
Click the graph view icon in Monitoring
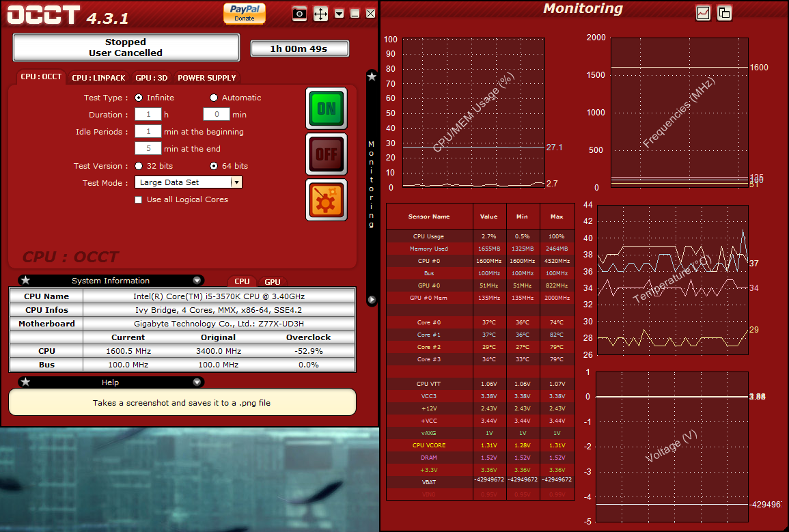pyautogui.click(x=703, y=13)
